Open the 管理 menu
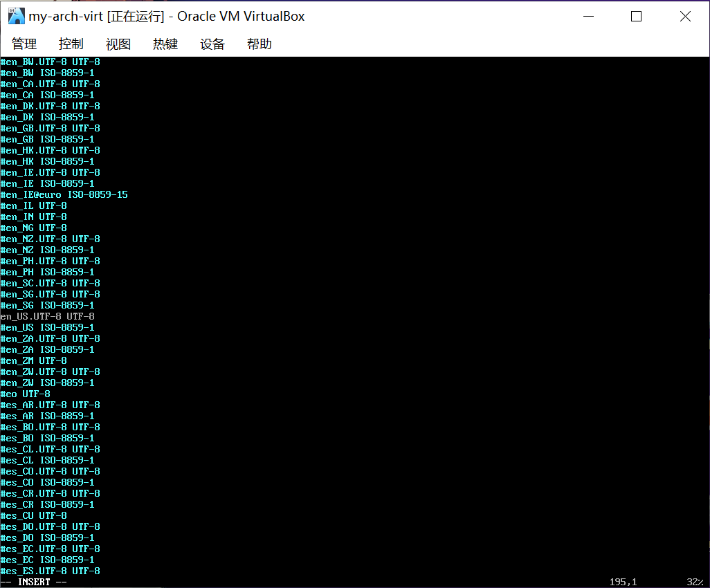Image resolution: width=710 pixels, height=588 pixels. click(24, 44)
